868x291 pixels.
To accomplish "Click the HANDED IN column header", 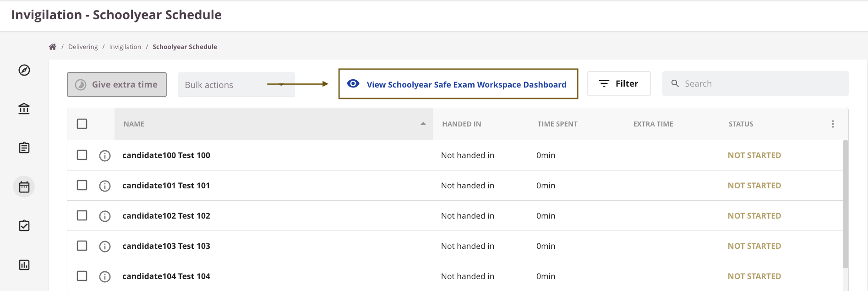I will click(x=462, y=124).
